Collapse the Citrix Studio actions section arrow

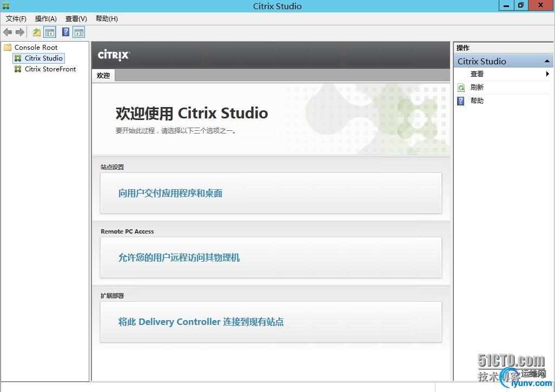pos(547,61)
